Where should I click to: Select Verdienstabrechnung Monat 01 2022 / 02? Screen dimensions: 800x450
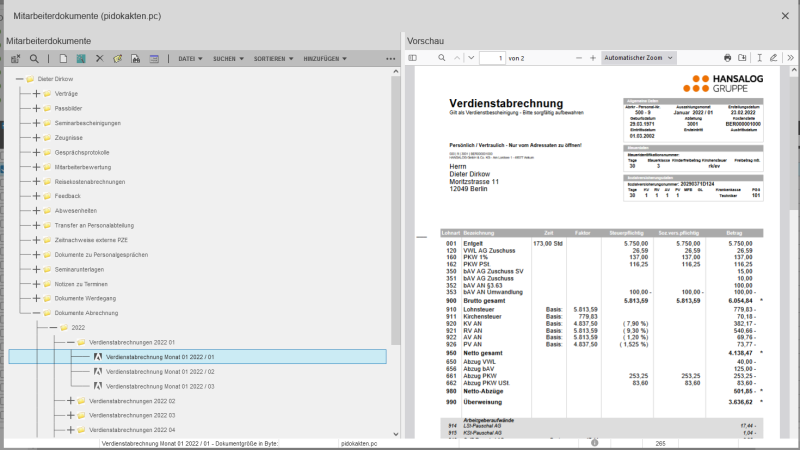(x=160, y=371)
